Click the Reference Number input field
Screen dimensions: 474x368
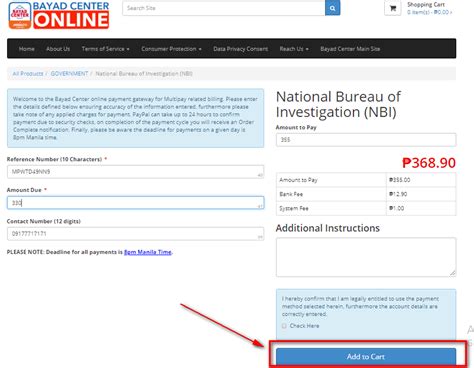135,172
